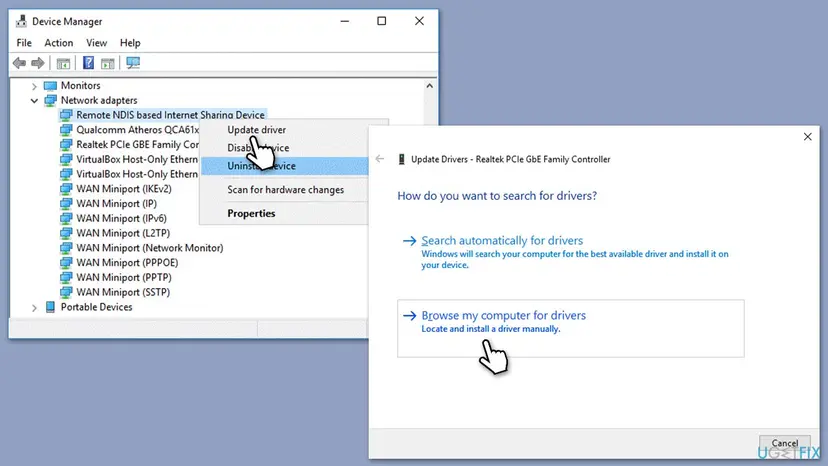Select WAN Miniport (L2TP) row

pyautogui.click(x=123, y=234)
